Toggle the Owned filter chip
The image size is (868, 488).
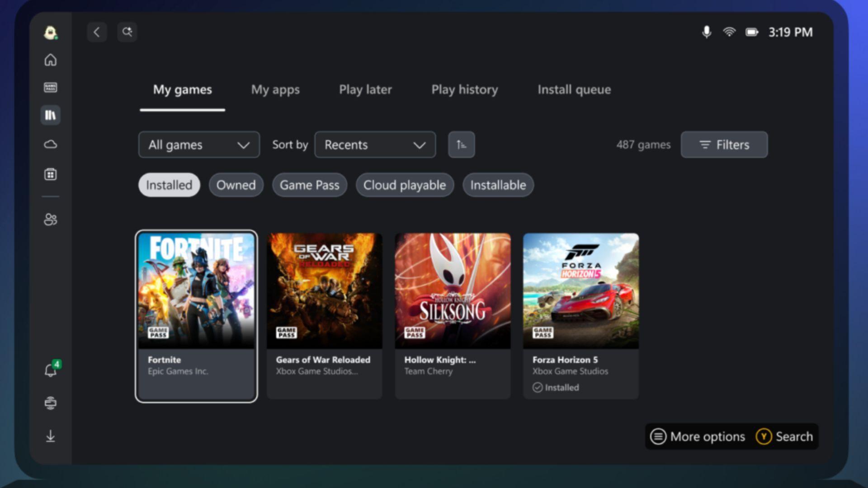236,185
